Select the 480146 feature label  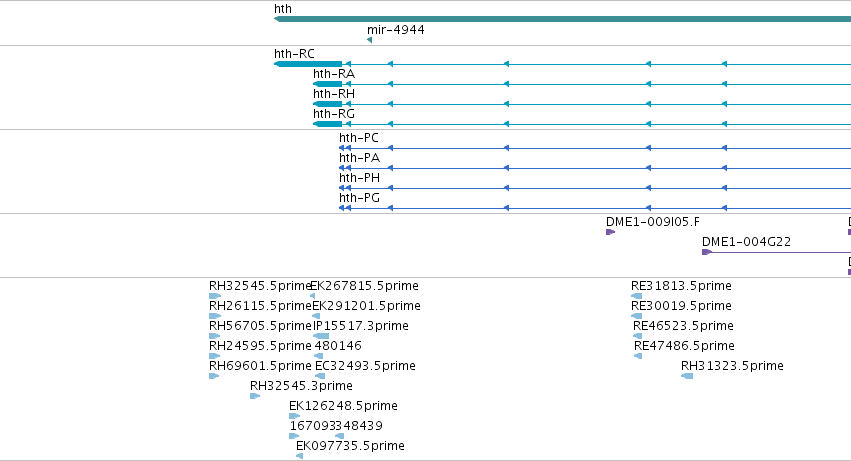pyautogui.click(x=338, y=346)
